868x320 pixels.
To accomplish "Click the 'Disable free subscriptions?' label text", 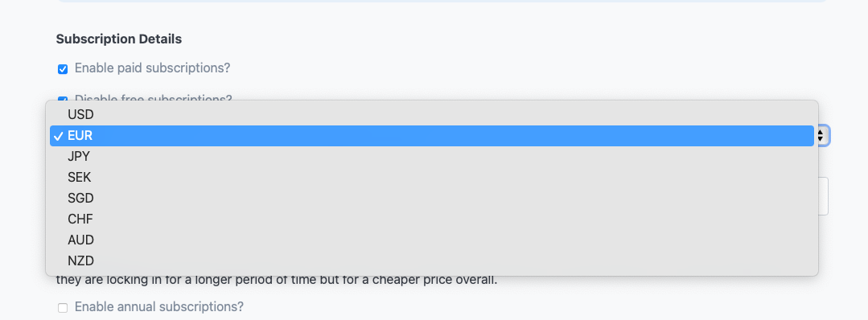I will [x=154, y=98].
